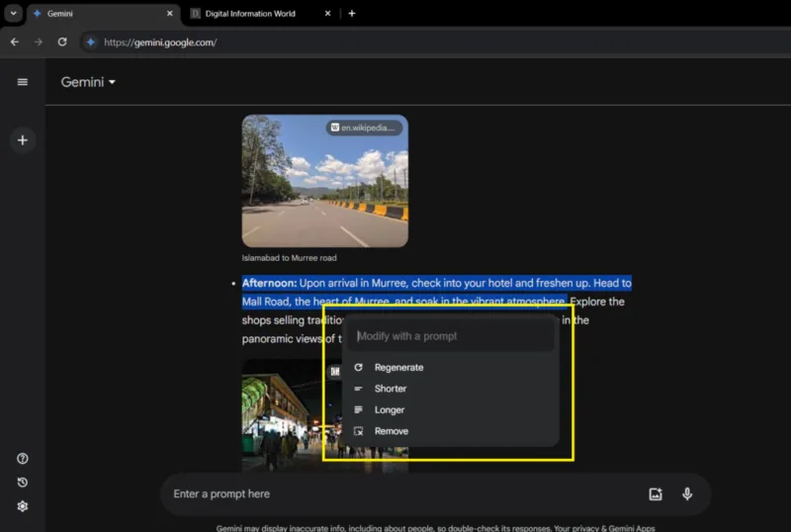The image size is (791, 532).
Task: Click the Enter a prompt here box
Action: point(395,494)
